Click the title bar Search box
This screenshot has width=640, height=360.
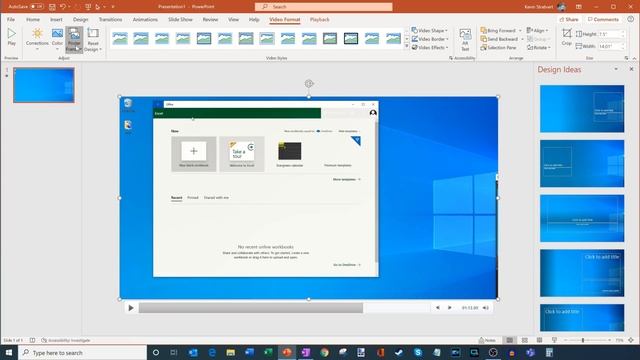coord(324,7)
